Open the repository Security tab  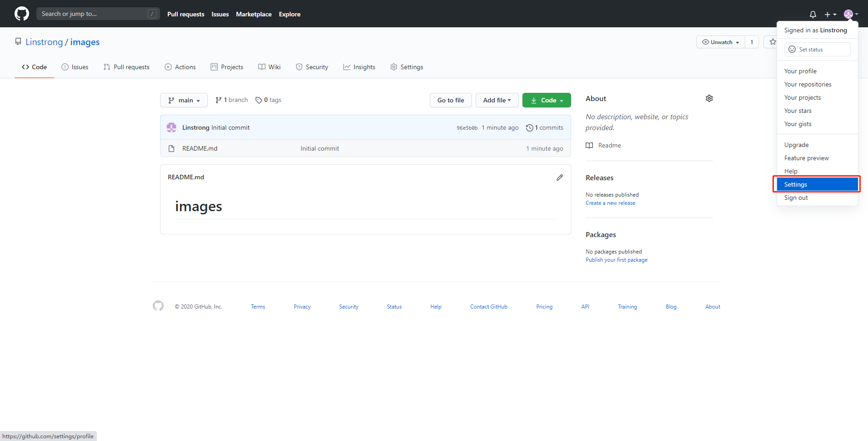point(312,67)
